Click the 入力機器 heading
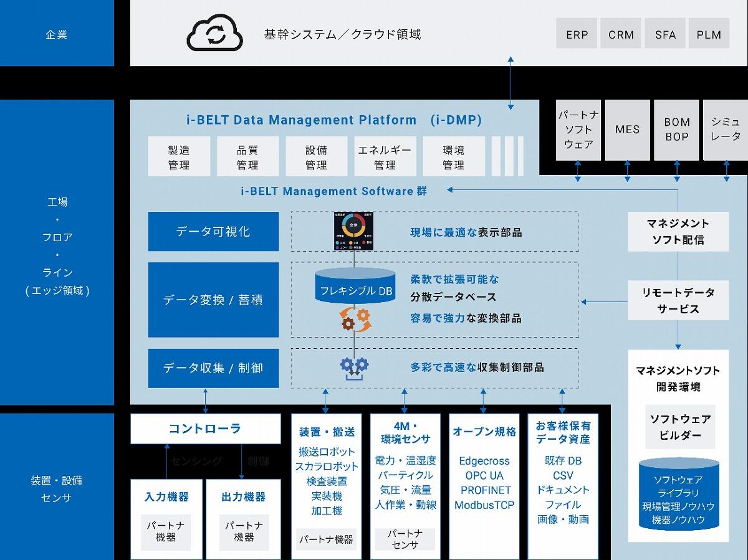Screen dimensions: 748x560 pyautogui.click(x=166, y=497)
